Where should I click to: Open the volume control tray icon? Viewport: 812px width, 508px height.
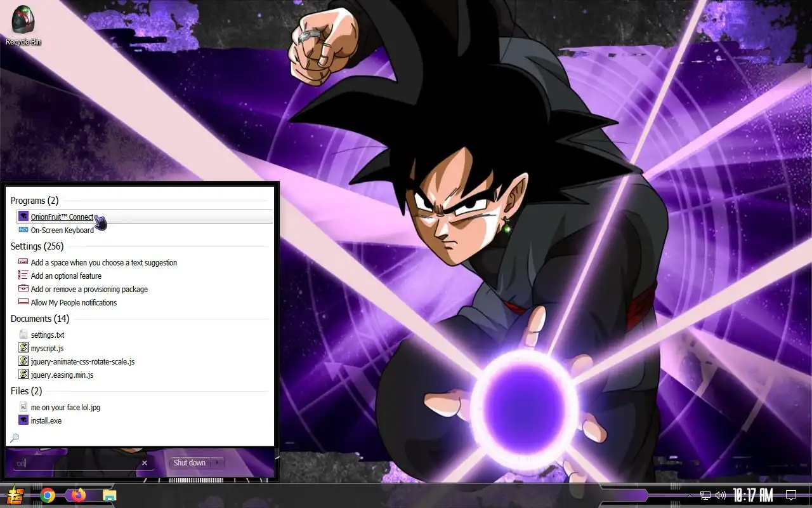[x=721, y=495]
